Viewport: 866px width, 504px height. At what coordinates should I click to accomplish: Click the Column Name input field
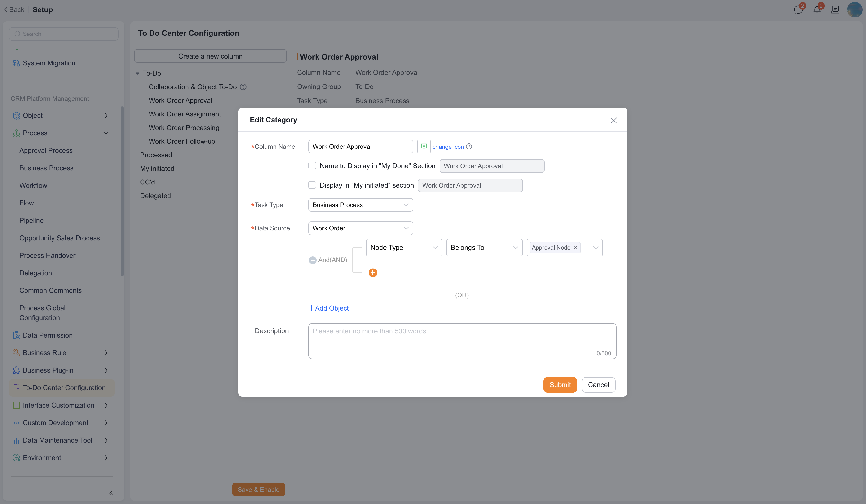(361, 146)
